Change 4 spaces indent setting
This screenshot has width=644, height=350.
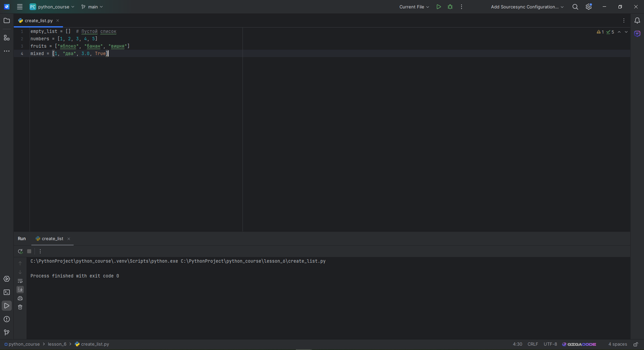617,344
